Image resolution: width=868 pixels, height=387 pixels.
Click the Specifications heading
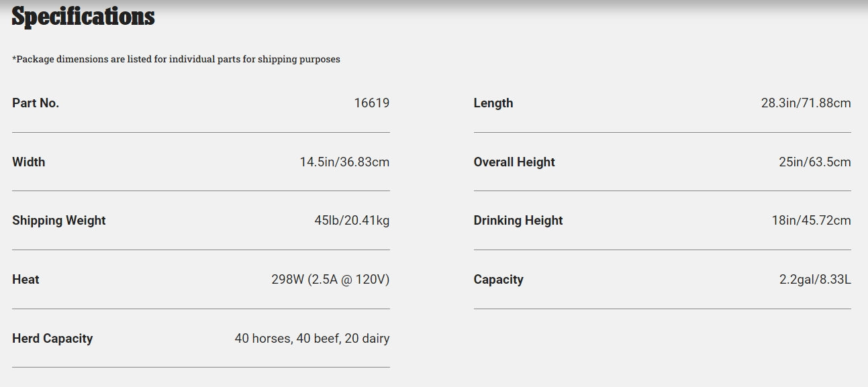[x=83, y=16]
